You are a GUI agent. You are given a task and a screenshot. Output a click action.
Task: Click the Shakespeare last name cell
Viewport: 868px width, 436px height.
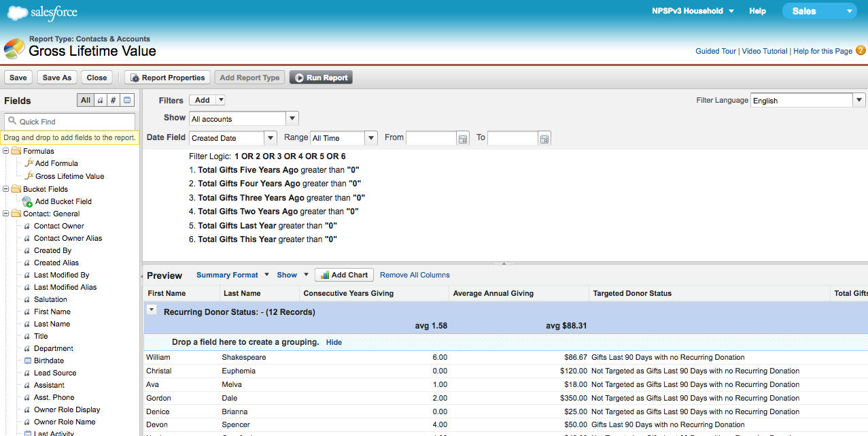pyautogui.click(x=244, y=357)
